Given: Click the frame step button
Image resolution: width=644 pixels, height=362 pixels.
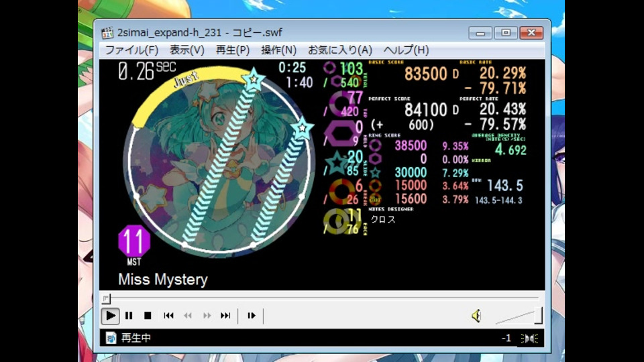Looking at the screenshot, I should coord(252,316).
